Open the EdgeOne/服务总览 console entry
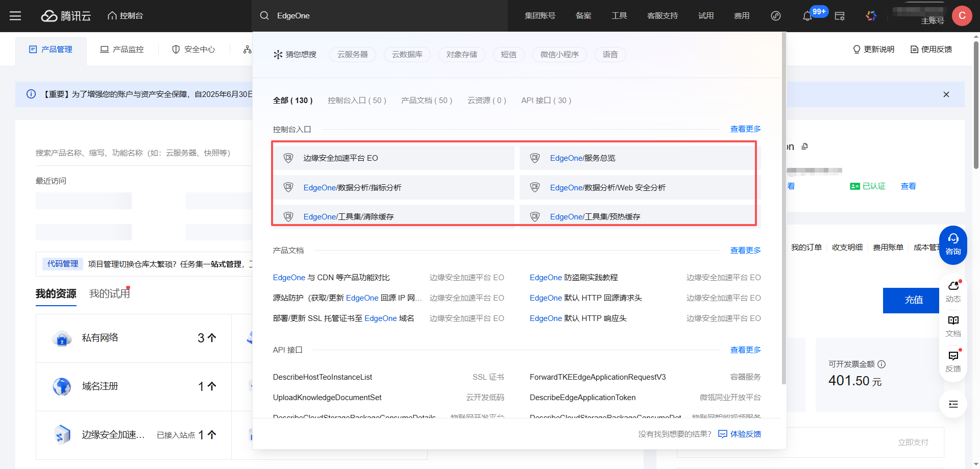Screen dimensions: 980x469 [640, 158]
